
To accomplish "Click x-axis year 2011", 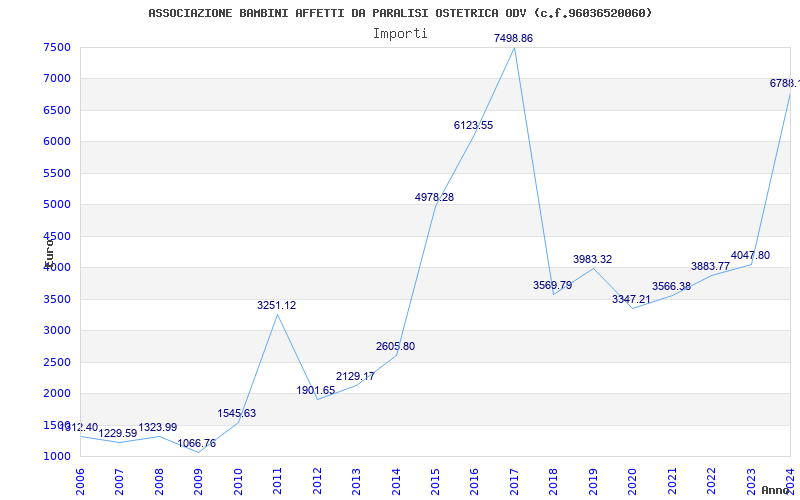I will 278,482.
